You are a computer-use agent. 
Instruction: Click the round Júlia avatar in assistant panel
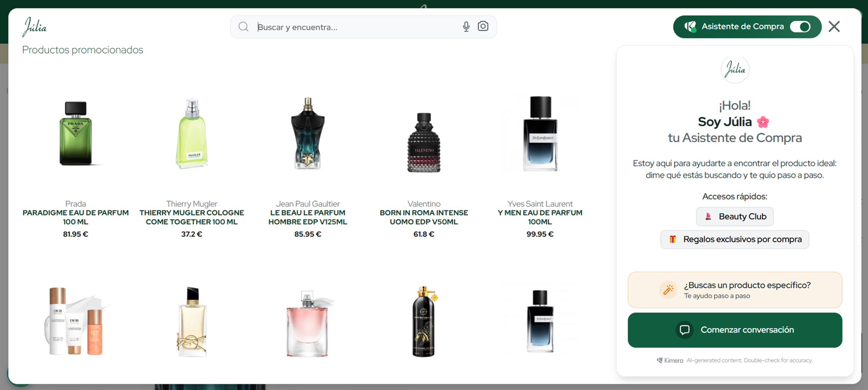point(735,69)
